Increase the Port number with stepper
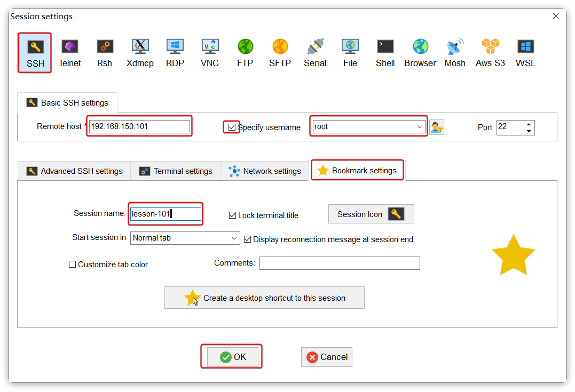The image size is (575, 392). (x=529, y=124)
